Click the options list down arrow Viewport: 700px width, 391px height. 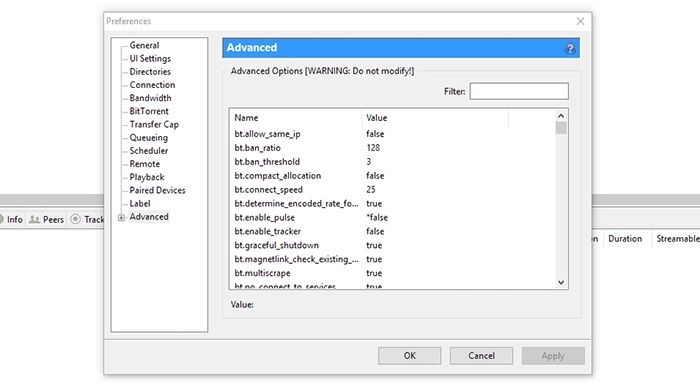coord(561,283)
